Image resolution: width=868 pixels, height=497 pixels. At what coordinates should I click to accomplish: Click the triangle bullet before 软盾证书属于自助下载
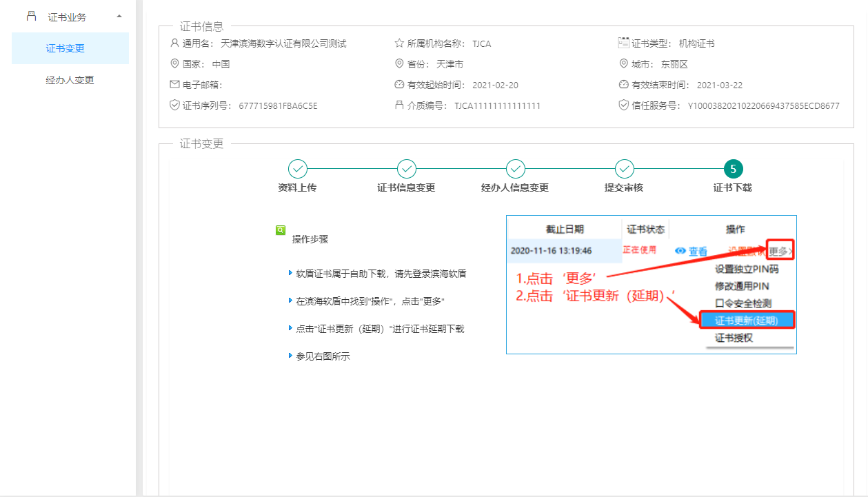[x=290, y=274]
